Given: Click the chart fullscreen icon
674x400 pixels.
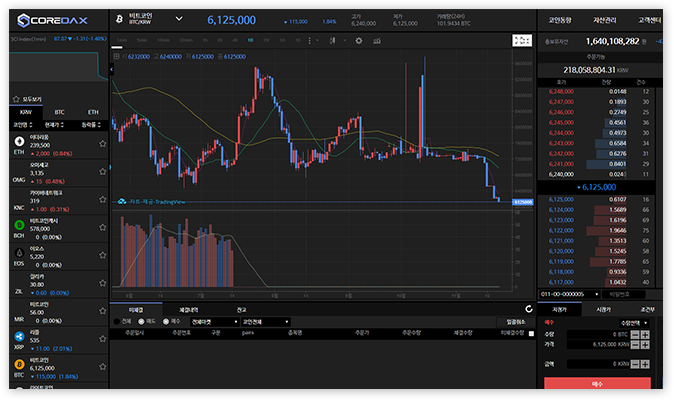Looking at the screenshot, I should (522, 41).
